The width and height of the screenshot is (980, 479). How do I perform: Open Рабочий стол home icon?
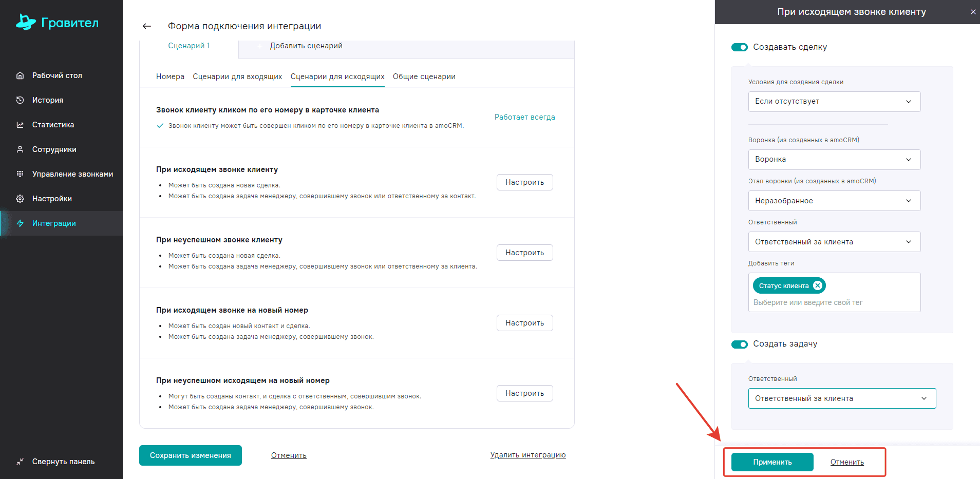(20, 75)
